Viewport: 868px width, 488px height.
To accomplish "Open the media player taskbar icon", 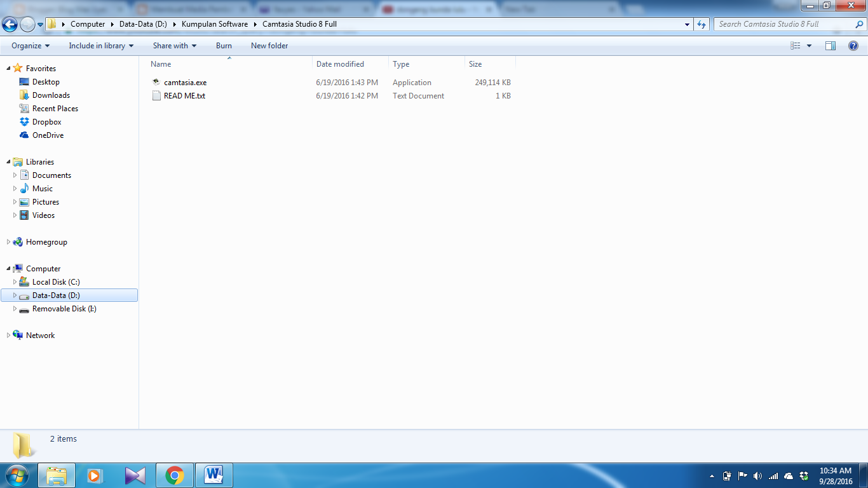I will point(95,475).
